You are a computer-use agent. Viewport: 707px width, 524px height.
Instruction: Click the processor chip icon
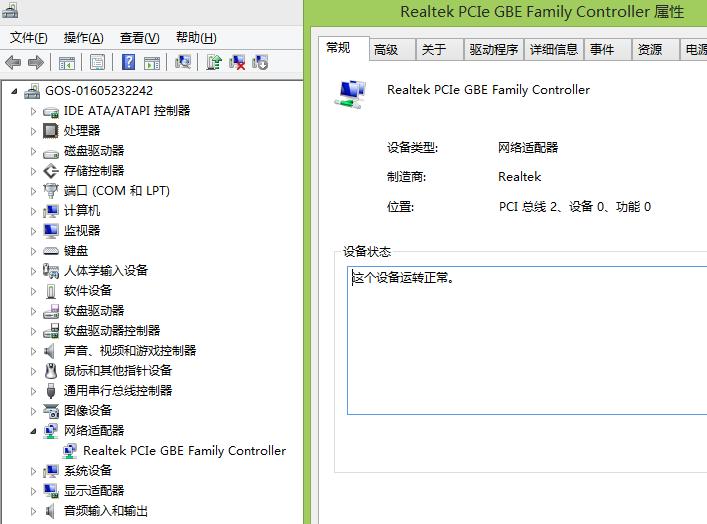(x=50, y=131)
